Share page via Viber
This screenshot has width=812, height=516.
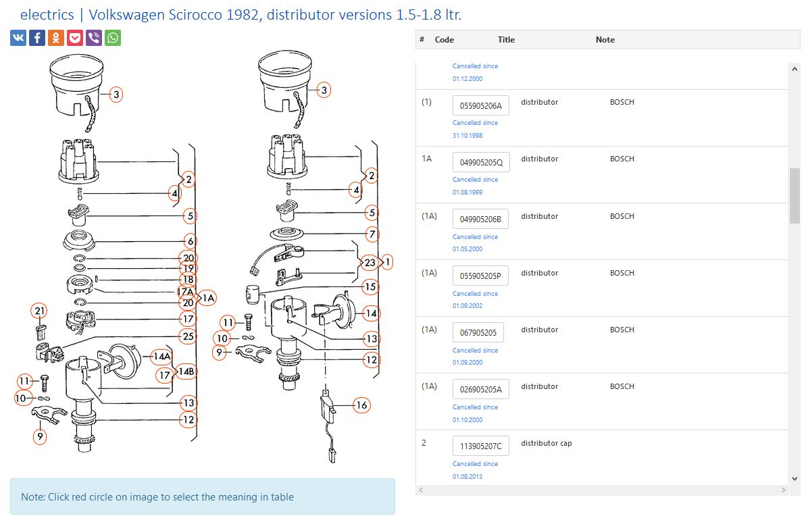(x=94, y=38)
